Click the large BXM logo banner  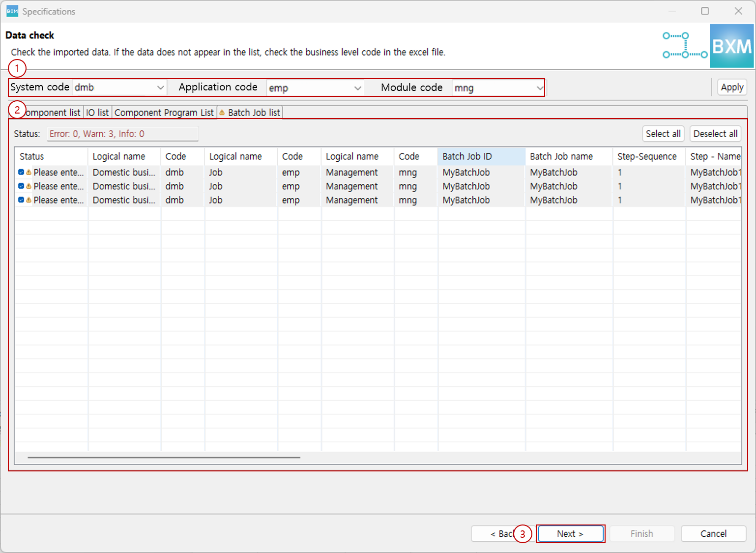[x=731, y=46]
